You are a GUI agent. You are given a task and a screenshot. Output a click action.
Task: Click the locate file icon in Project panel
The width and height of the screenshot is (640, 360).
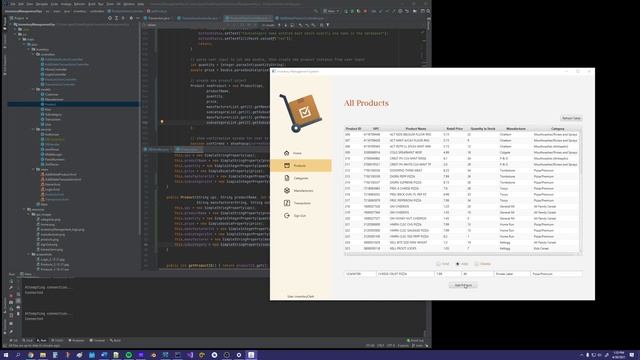click(x=110, y=18)
